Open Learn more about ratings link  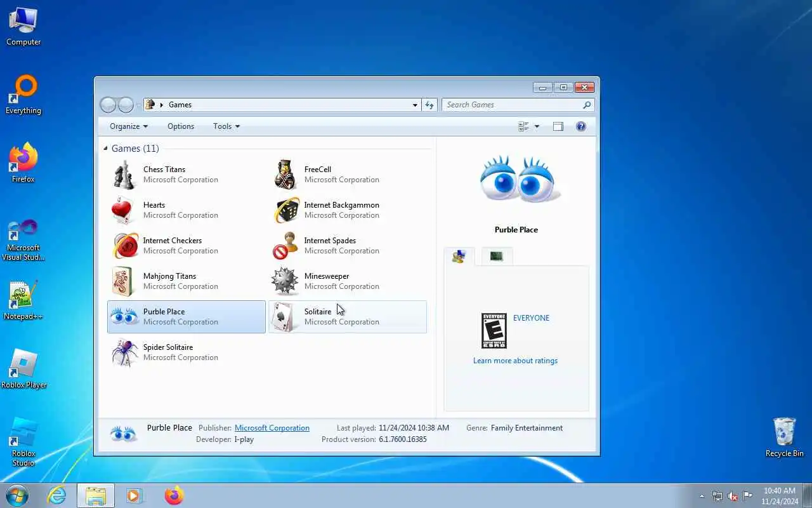pyautogui.click(x=515, y=361)
